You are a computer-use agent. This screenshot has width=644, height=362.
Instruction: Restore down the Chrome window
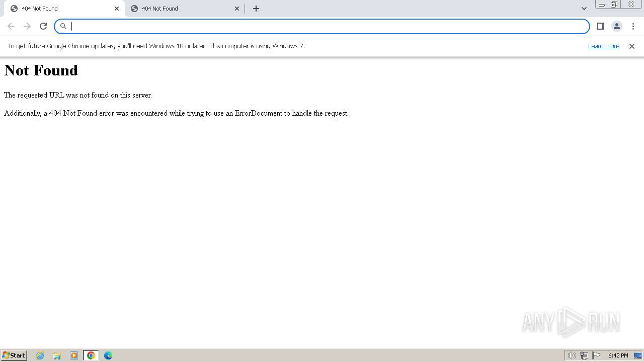pos(614,5)
